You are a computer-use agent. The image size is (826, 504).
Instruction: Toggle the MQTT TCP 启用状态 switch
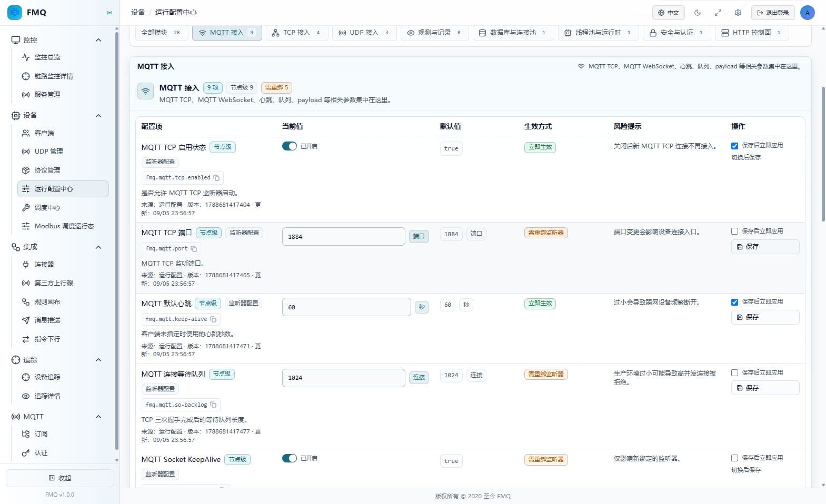pyautogui.click(x=290, y=146)
